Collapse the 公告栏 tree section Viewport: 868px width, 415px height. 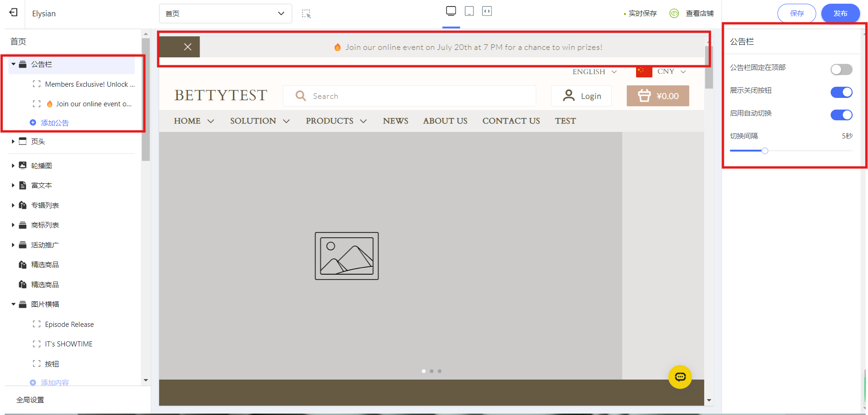click(x=14, y=64)
